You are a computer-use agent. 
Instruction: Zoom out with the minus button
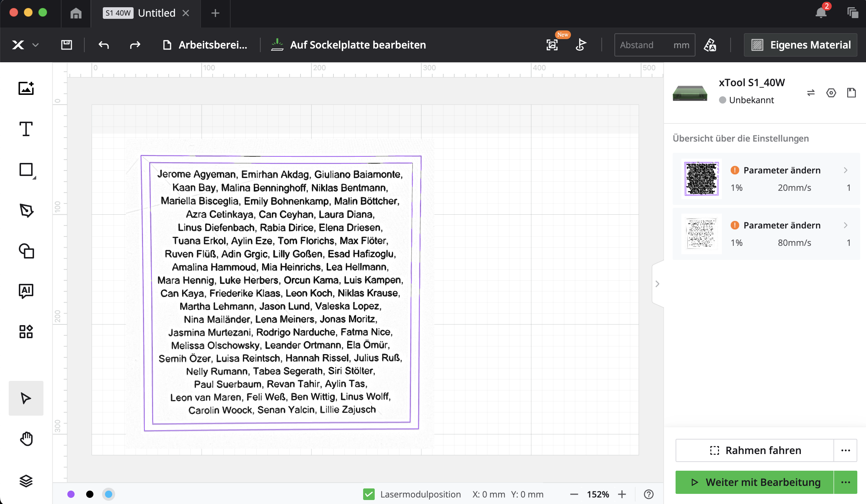tap(574, 494)
